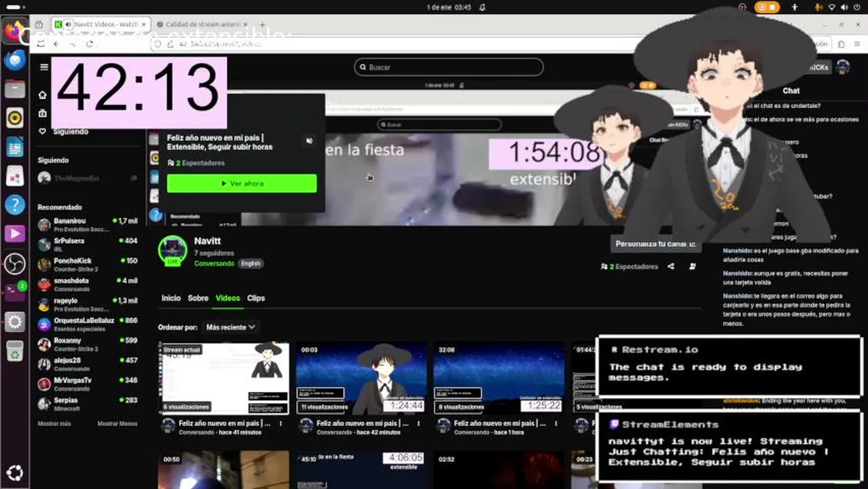Switch to the Clips tab

(x=256, y=298)
